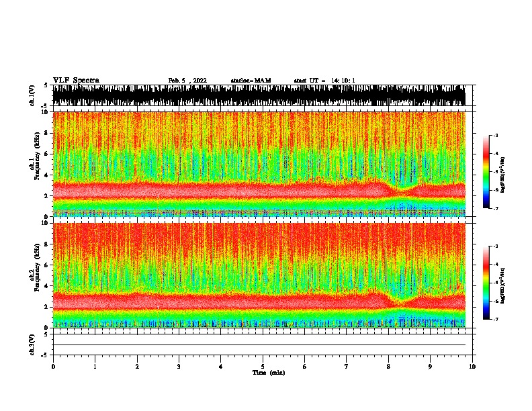Click the "8" kHz tick on ch.1 axis

click(x=47, y=133)
